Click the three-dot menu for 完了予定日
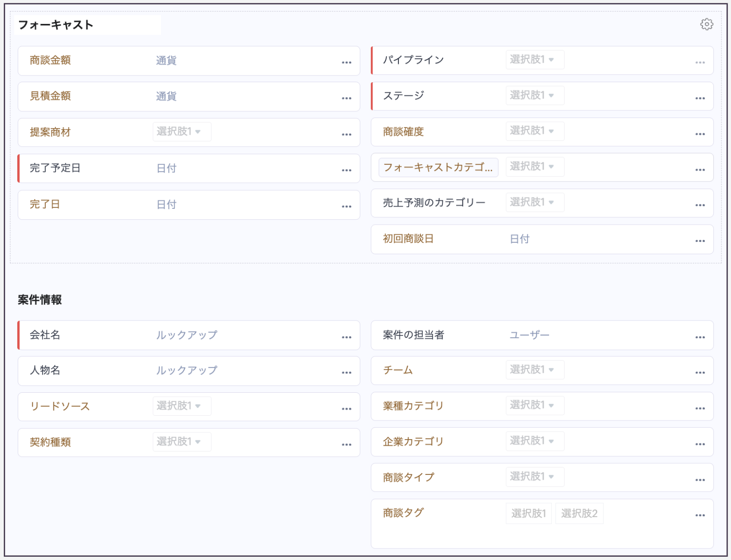 pyautogui.click(x=346, y=170)
